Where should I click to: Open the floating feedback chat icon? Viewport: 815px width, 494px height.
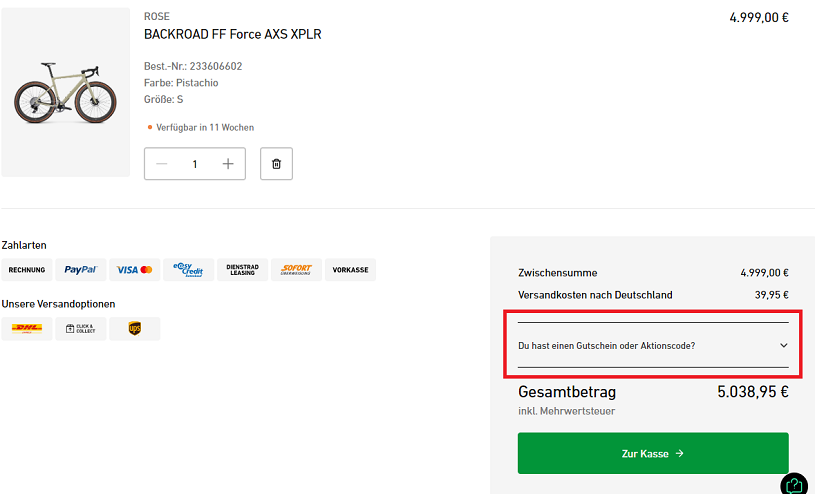794,484
